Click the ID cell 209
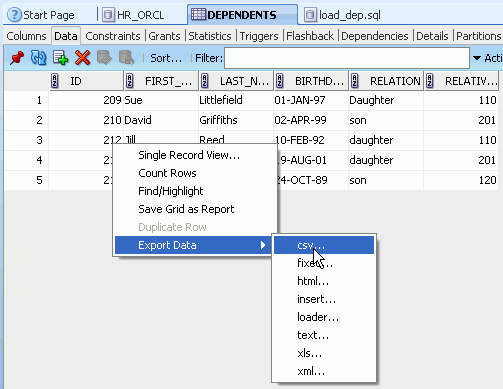 [86, 100]
